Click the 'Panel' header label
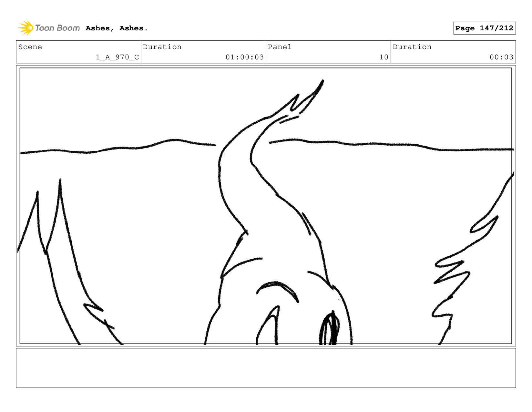The image size is (532, 412). click(280, 47)
